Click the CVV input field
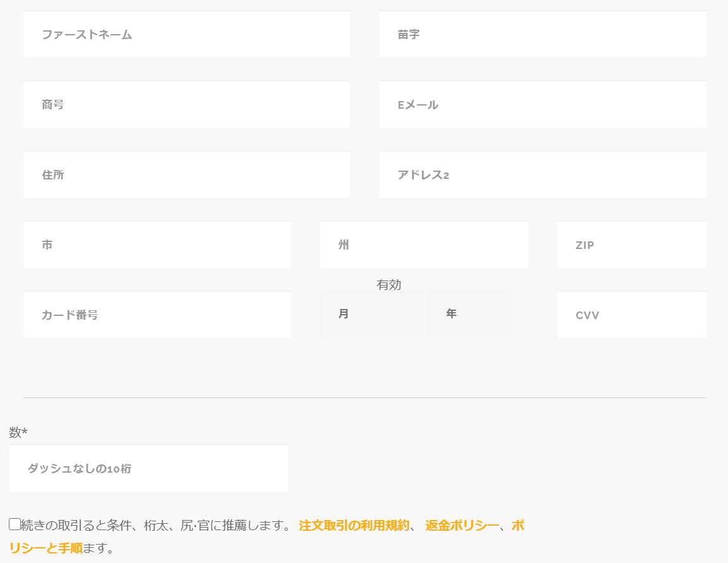This screenshot has height=563, width=728. point(631,315)
